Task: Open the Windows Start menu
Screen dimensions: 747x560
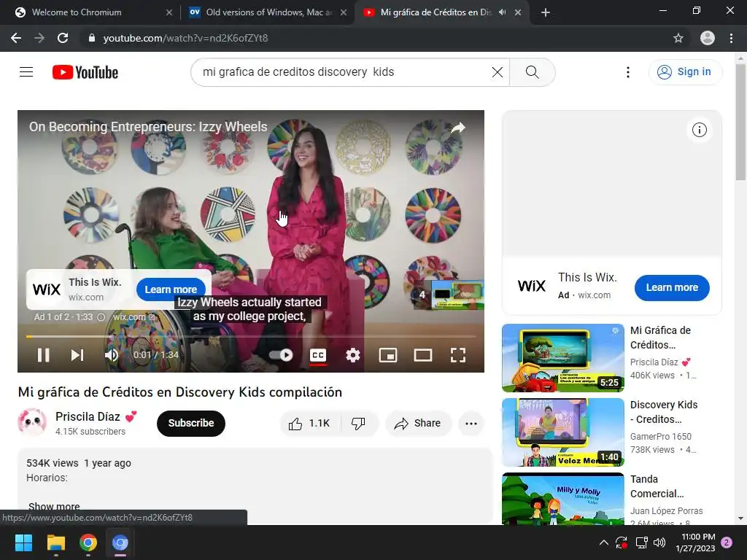Action: (23, 542)
